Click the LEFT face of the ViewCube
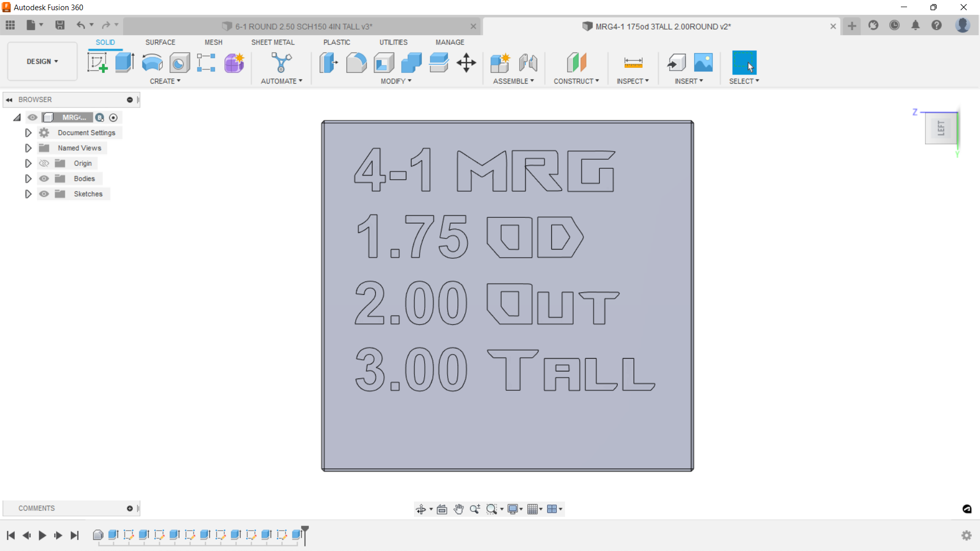Screen dimensions: 980x551 [x=941, y=129]
